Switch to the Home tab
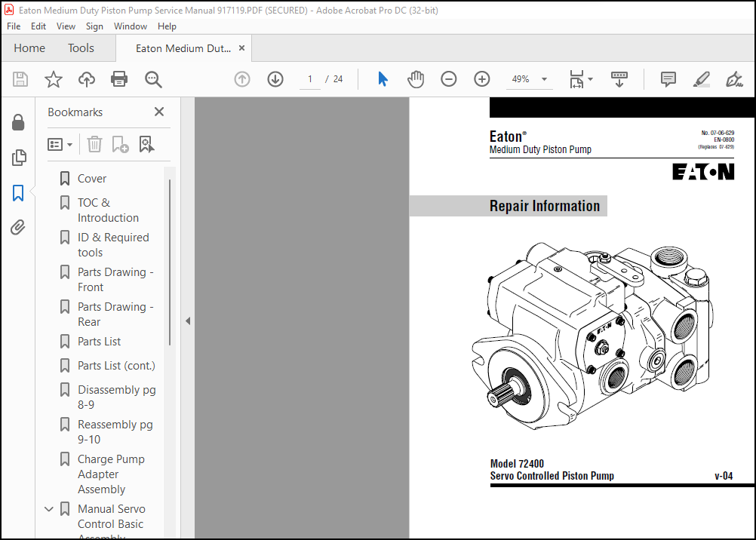This screenshot has height=540, width=756. coord(29,48)
